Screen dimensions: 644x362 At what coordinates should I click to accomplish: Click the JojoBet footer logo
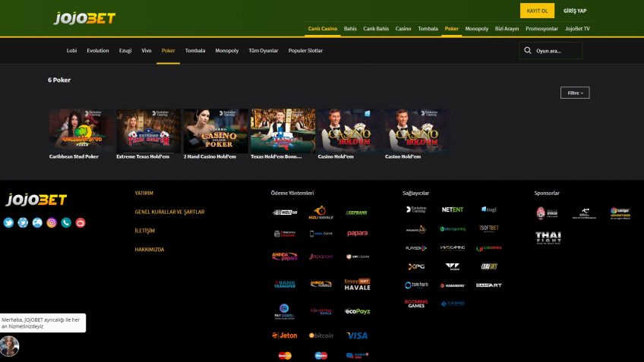(36, 200)
